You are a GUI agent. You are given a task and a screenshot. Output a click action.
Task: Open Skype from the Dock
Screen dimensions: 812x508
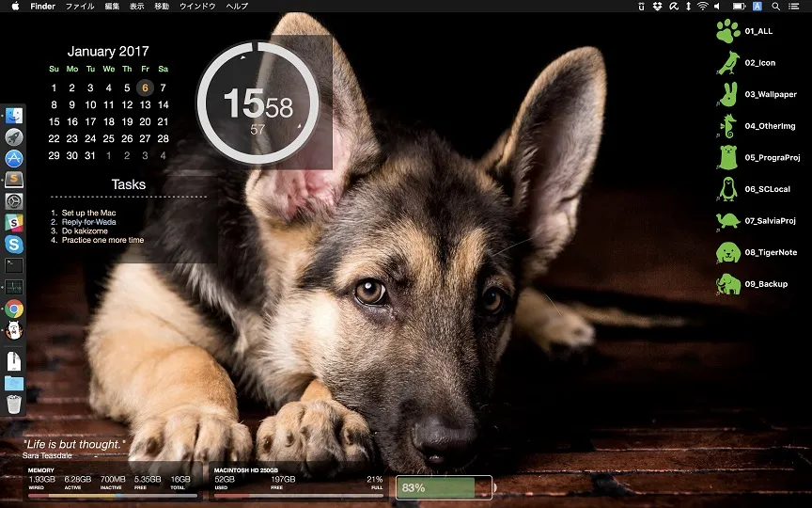pos(13,245)
